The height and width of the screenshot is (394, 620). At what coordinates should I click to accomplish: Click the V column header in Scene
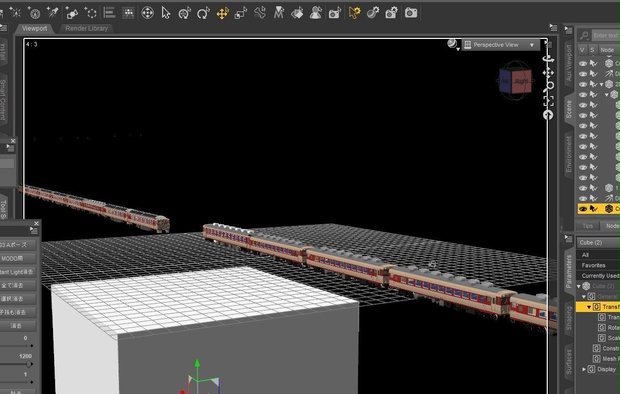click(x=582, y=50)
